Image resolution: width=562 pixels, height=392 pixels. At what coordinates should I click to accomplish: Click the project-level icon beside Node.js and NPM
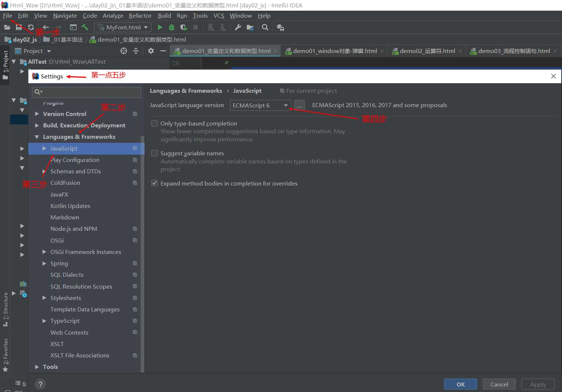click(135, 229)
